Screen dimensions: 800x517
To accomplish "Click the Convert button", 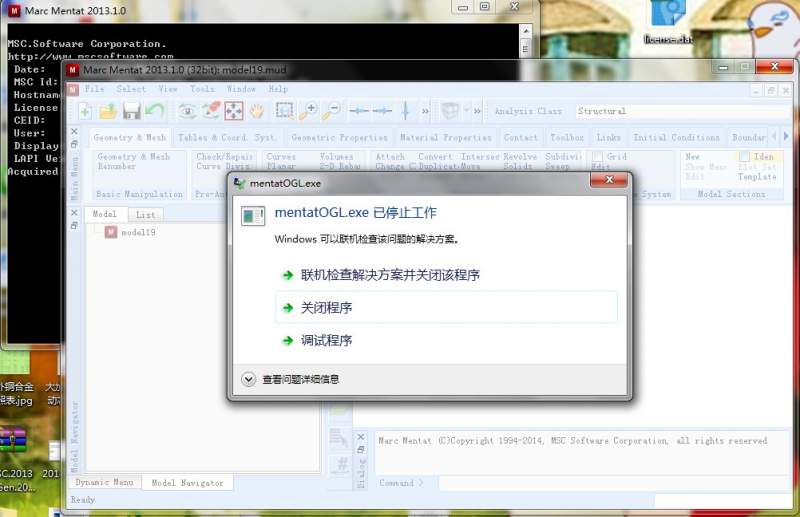I will click(x=435, y=157).
